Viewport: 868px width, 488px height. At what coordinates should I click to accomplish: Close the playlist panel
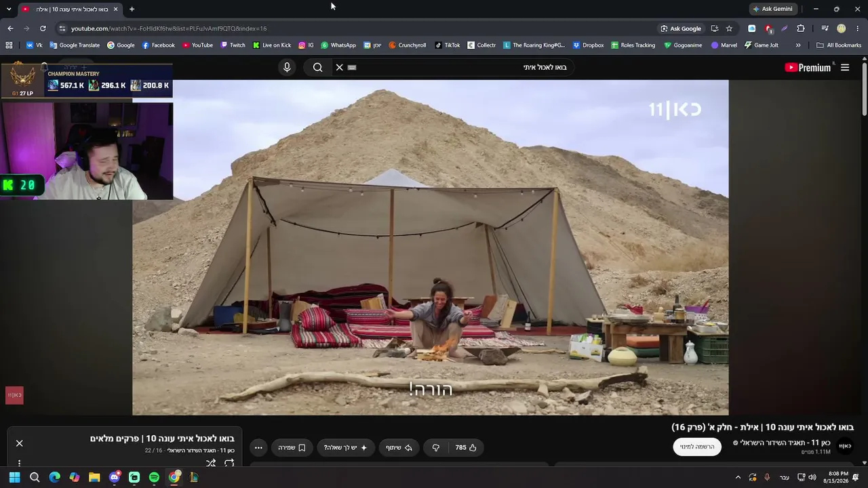click(19, 443)
